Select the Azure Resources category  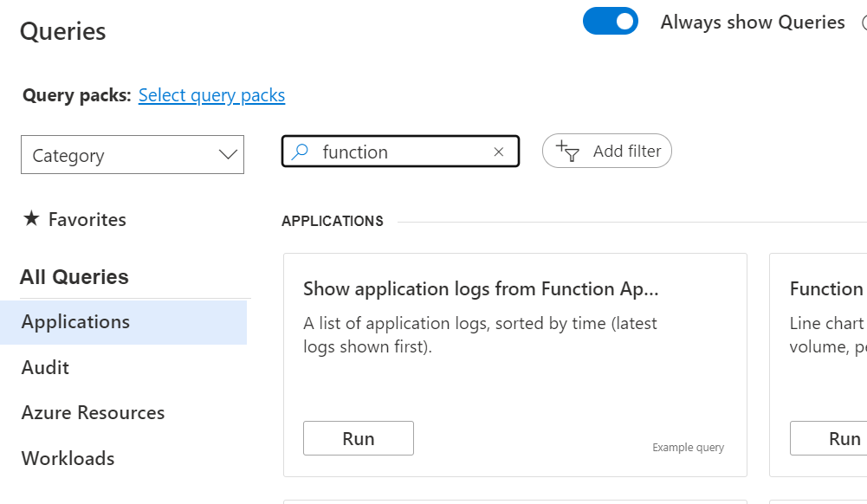click(93, 413)
